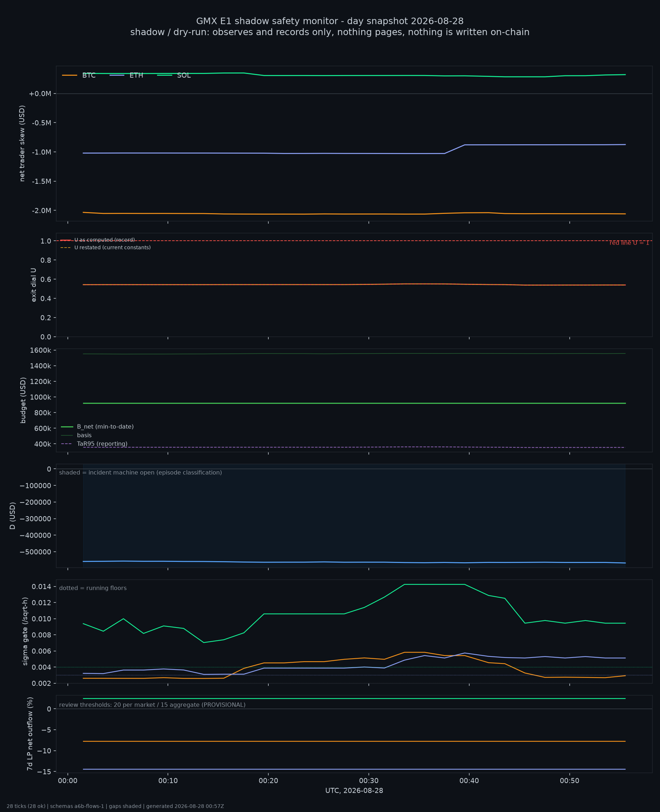Click the 00:50 time tick label
The width and height of the screenshot is (660, 812).
569,781
